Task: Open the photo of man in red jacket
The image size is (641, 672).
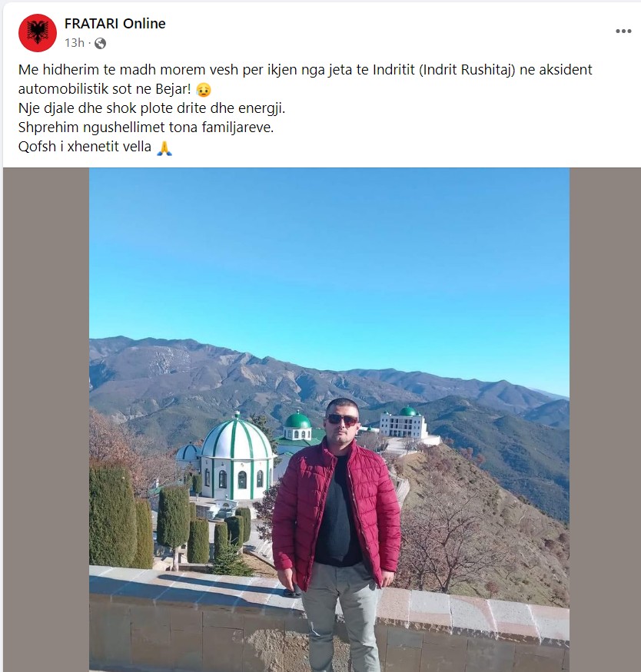Action: click(x=329, y=419)
